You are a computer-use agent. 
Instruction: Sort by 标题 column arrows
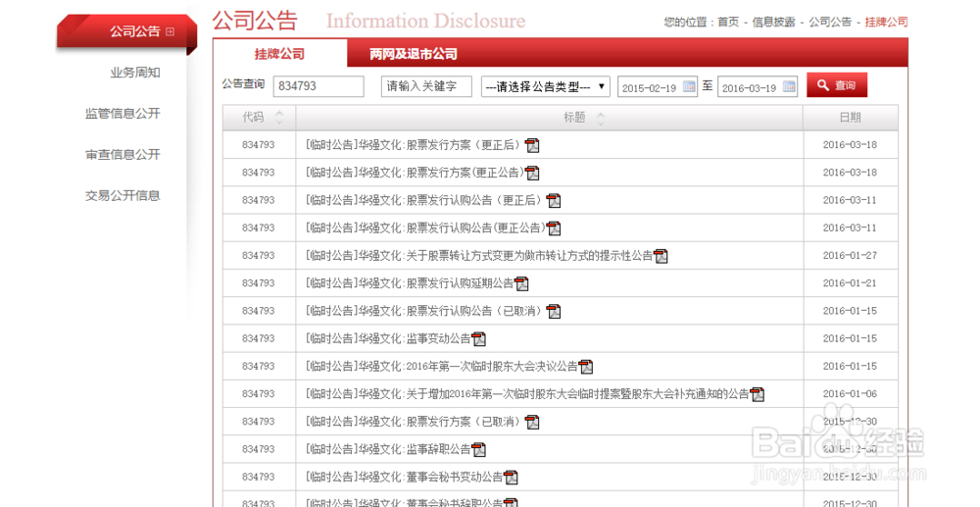600,118
